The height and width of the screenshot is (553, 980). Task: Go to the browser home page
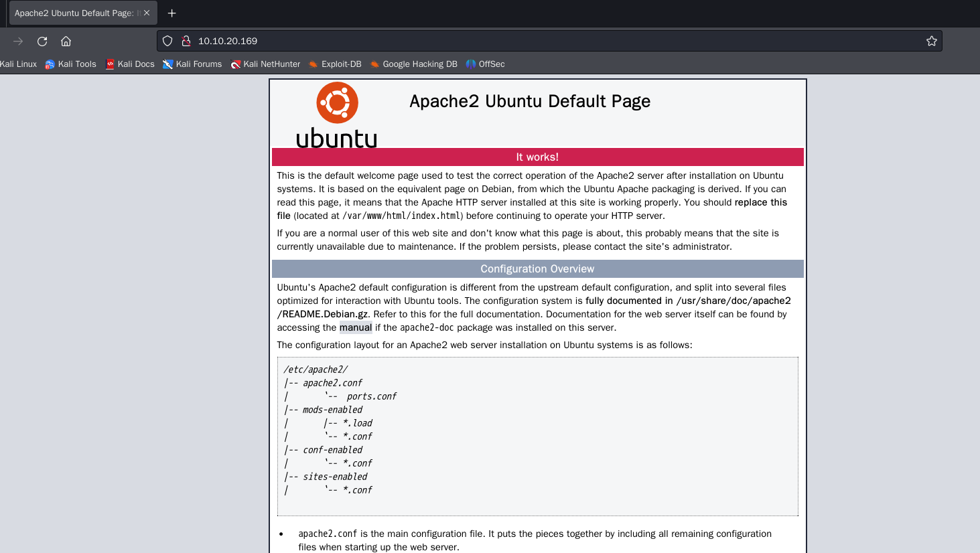coord(66,41)
